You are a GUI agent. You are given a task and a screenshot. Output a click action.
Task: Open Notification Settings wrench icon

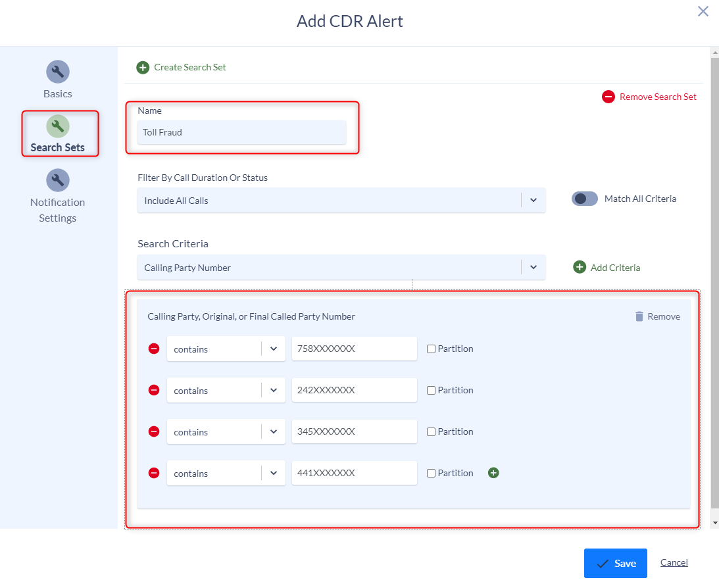point(58,180)
